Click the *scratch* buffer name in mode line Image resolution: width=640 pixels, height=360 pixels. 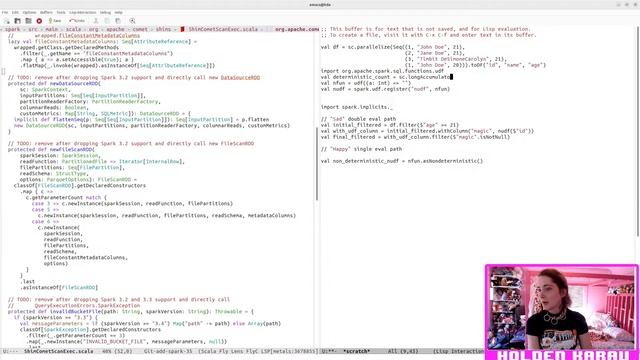point(356,351)
